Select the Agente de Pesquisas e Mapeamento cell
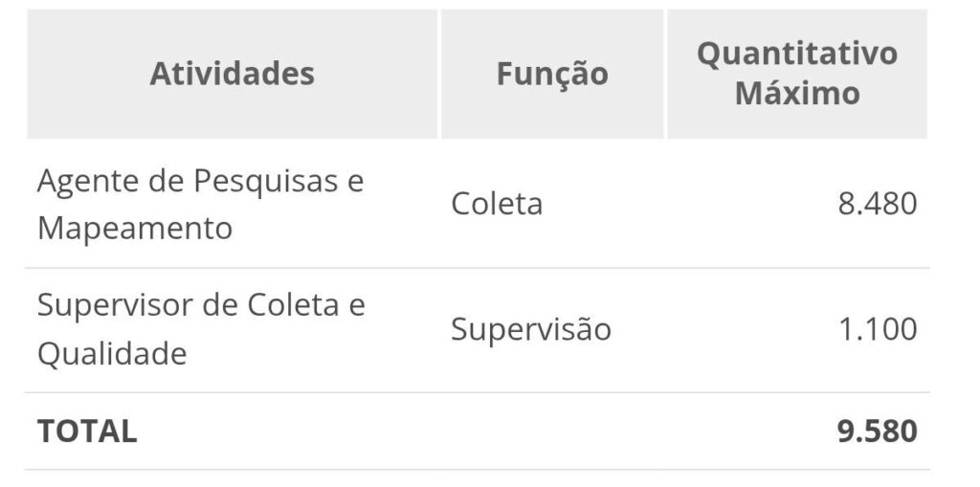980x487 pixels. pyautogui.click(x=201, y=205)
